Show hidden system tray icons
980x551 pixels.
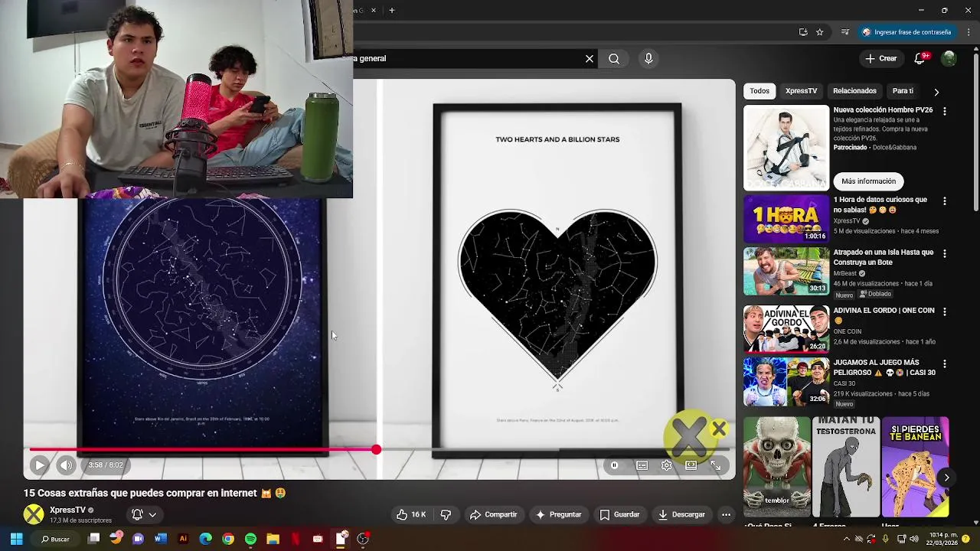tap(845, 539)
